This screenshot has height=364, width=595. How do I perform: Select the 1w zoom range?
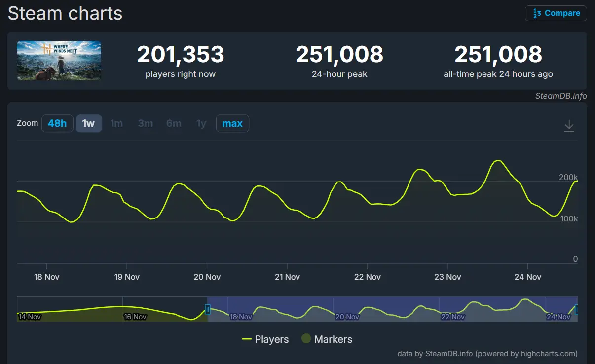click(89, 123)
